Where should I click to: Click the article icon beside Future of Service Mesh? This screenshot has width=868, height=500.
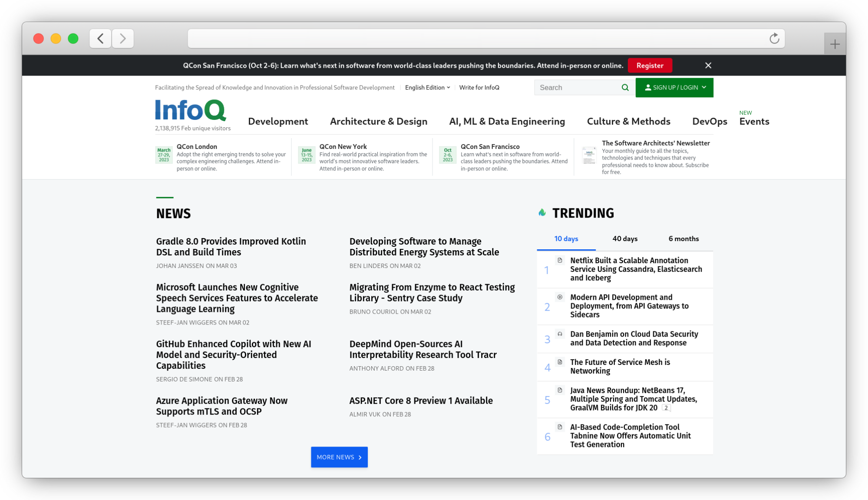pyautogui.click(x=560, y=362)
